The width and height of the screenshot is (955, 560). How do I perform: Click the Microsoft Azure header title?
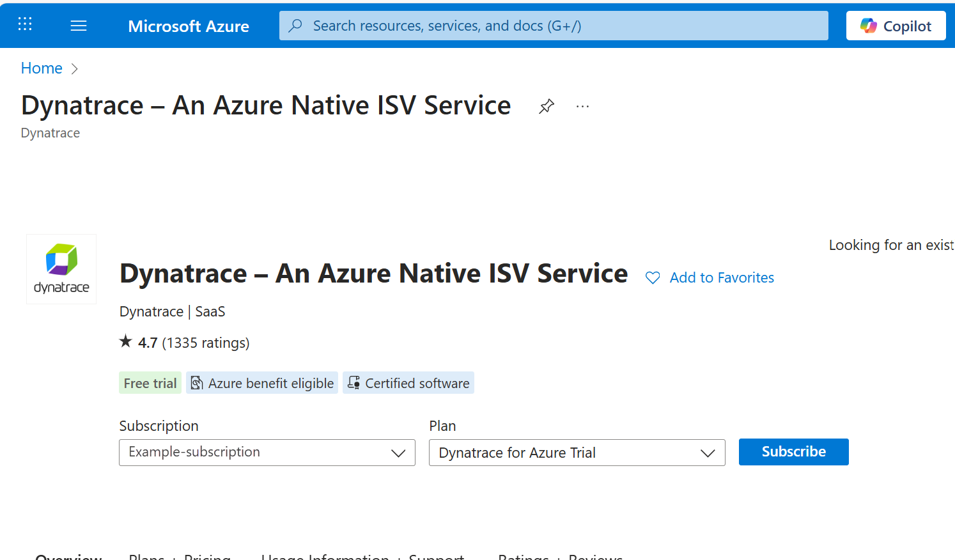click(189, 26)
